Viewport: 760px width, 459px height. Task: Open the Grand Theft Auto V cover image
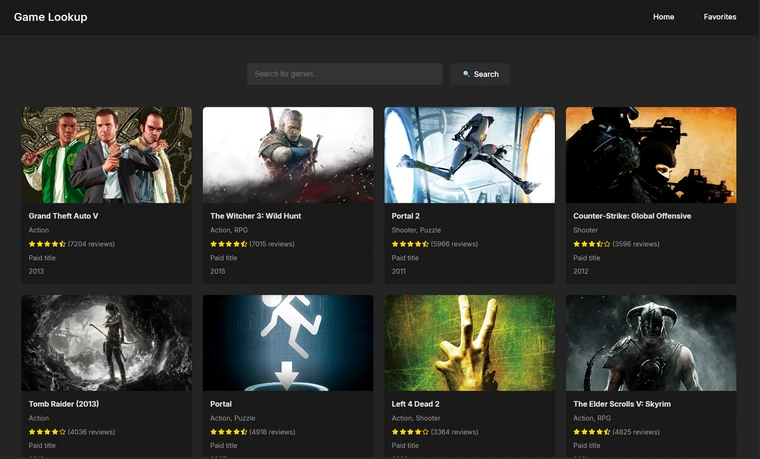coord(106,155)
